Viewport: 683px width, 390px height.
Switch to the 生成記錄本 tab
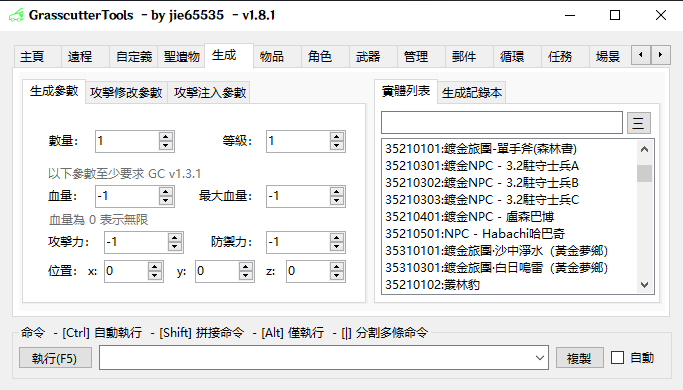[x=472, y=92]
